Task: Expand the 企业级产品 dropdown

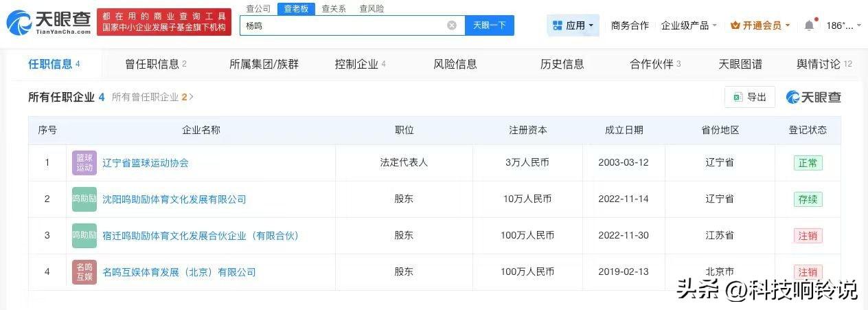Action: pyautogui.click(x=689, y=25)
